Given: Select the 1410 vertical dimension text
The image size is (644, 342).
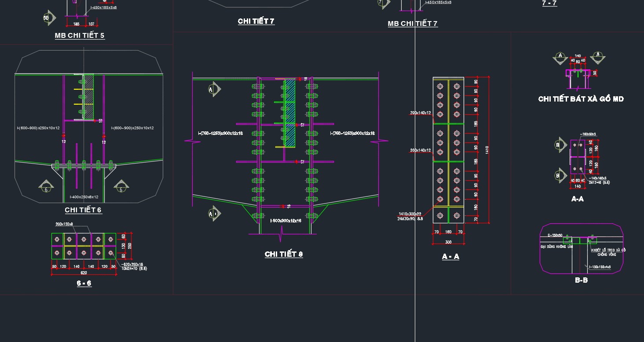Looking at the screenshot, I should [487, 150].
